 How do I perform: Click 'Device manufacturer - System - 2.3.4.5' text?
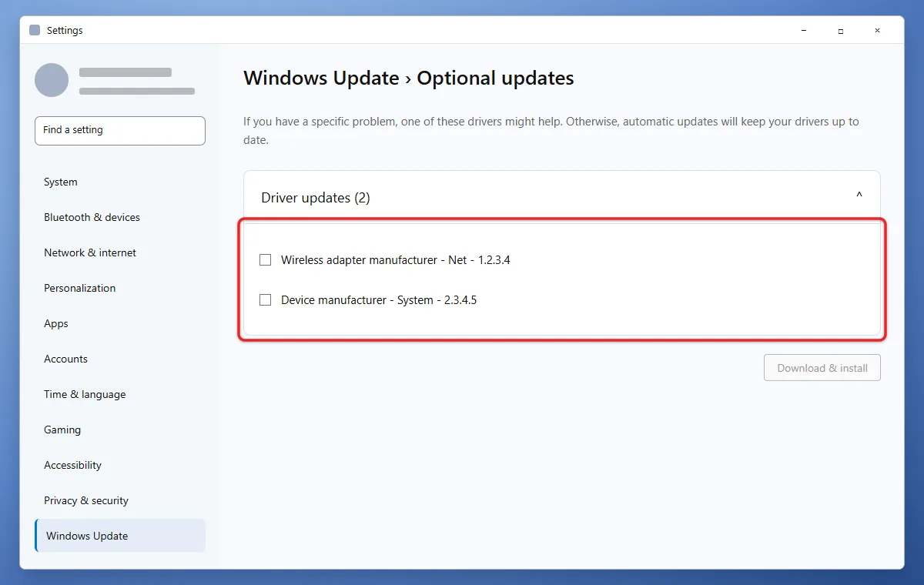[x=379, y=300]
